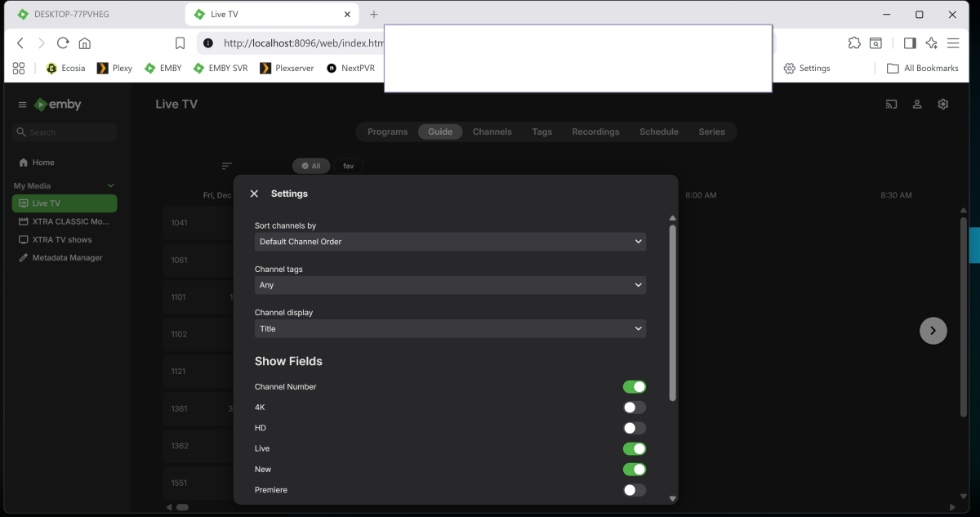The width and height of the screenshot is (980, 517).
Task: Open Channel tags dropdown
Action: 450,285
